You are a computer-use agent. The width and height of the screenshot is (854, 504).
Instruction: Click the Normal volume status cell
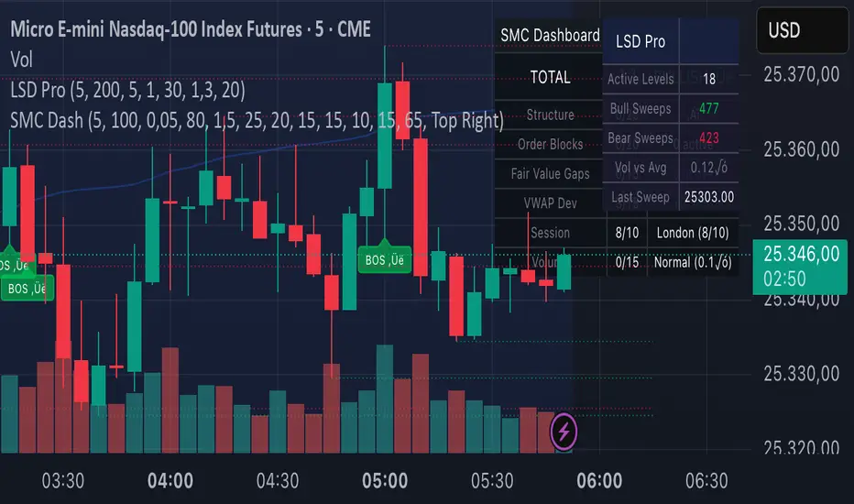[x=692, y=263]
